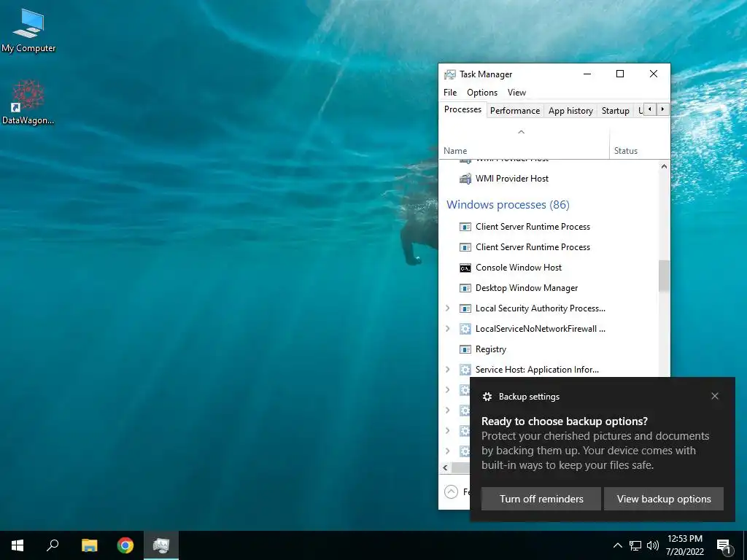
Task: Dismiss the Backup settings notification
Action: (x=715, y=396)
